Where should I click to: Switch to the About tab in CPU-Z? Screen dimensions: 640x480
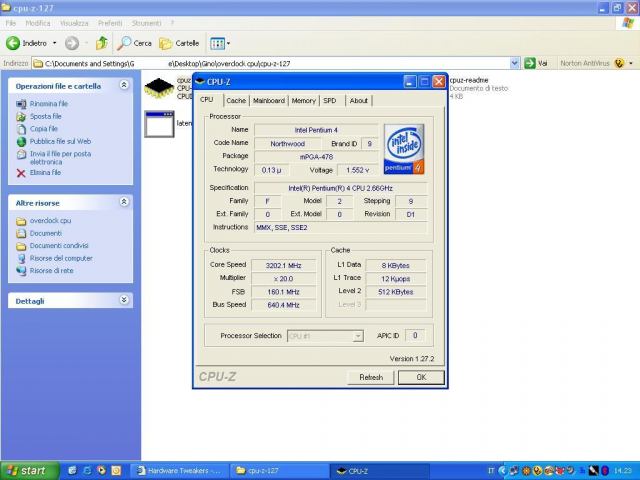tap(358, 100)
